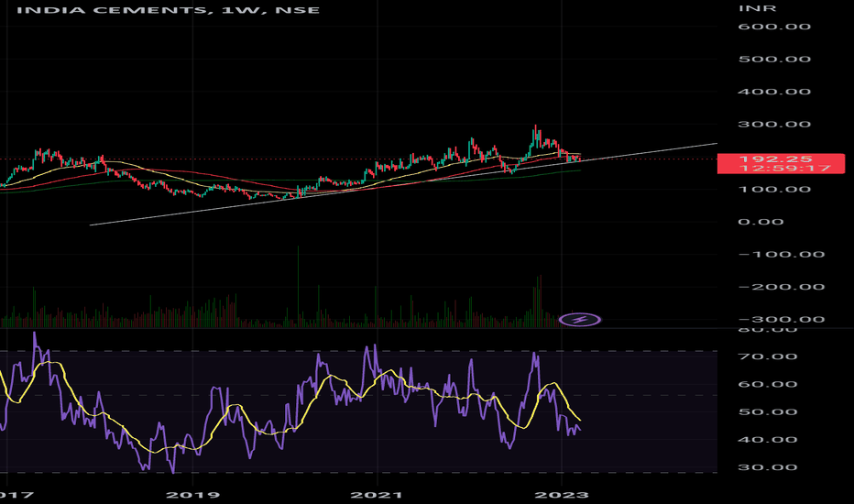Click the 60.00 RSI axis label
This screenshot has height=504, width=854.
768,384
